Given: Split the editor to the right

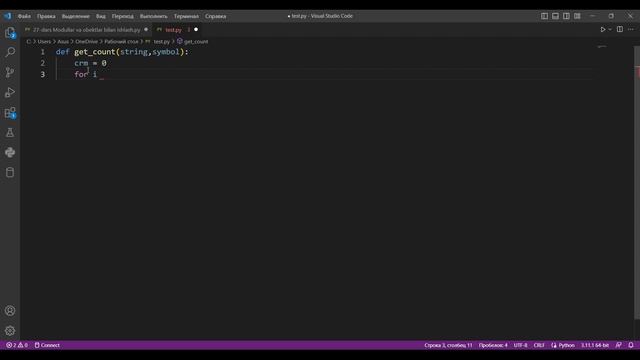Looking at the screenshot, I should 620,29.
